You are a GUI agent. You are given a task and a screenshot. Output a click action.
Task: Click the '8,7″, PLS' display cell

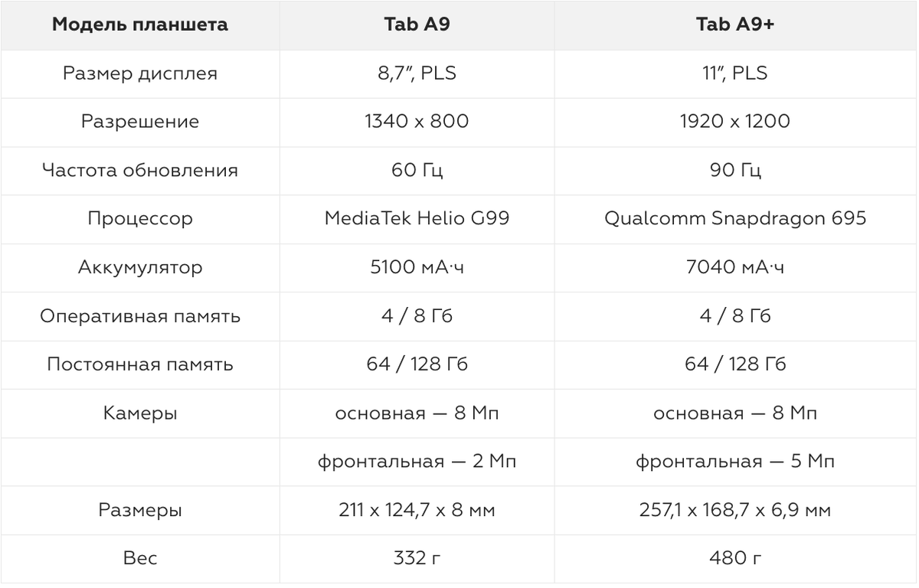coord(417,74)
